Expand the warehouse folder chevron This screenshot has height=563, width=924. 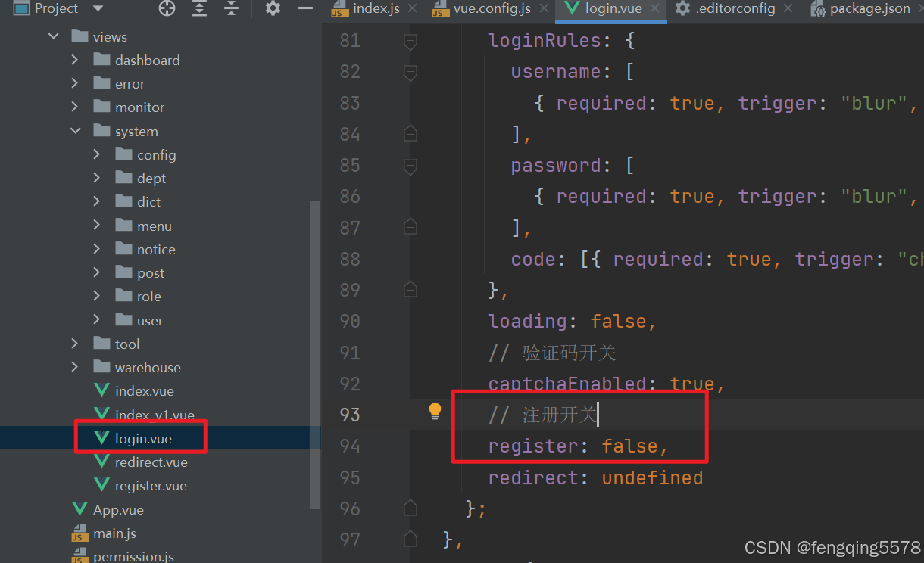pyautogui.click(x=74, y=367)
